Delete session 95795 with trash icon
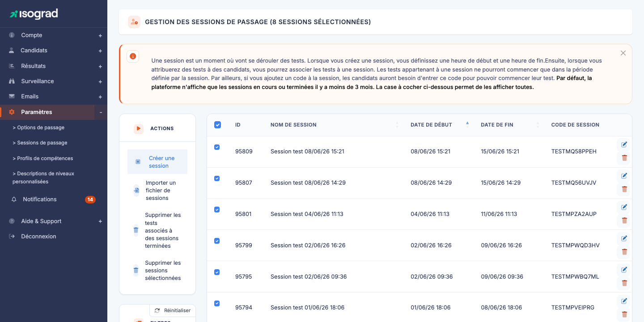The width and height of the screenshot is (644, 322). [624, 283]
